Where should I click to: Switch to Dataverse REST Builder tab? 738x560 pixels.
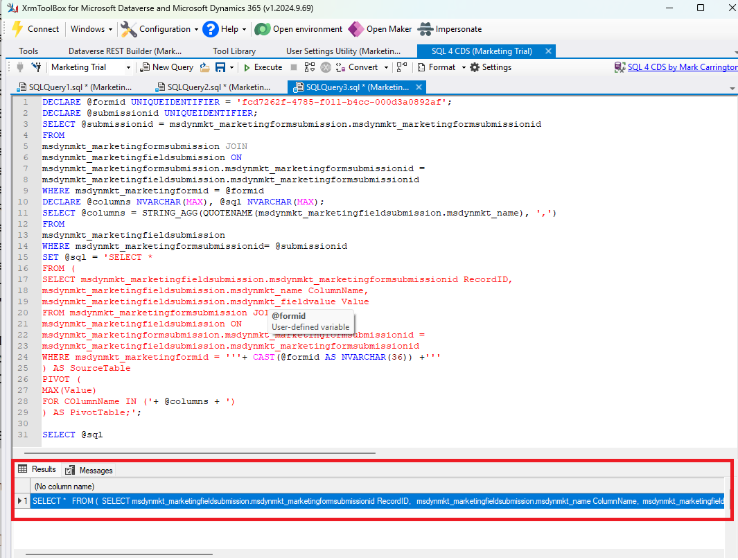click(125, 51)
